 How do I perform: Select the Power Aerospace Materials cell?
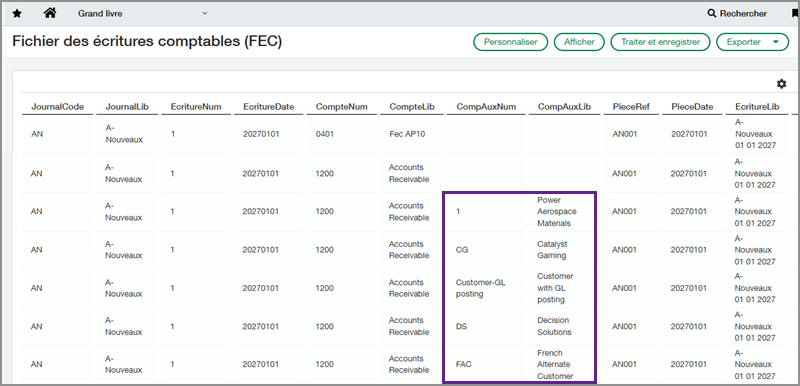557,212
